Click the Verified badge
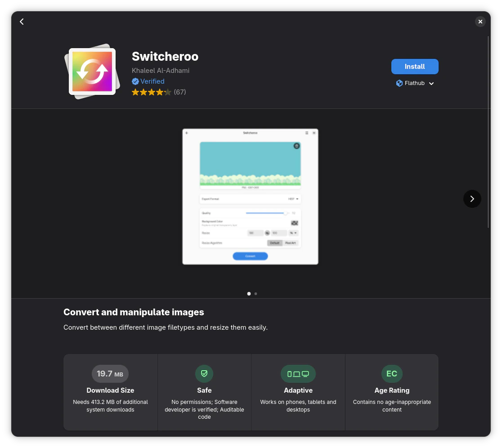Viewport: 502px width, 448px height. pyautogui.click(x=148, y=81)
